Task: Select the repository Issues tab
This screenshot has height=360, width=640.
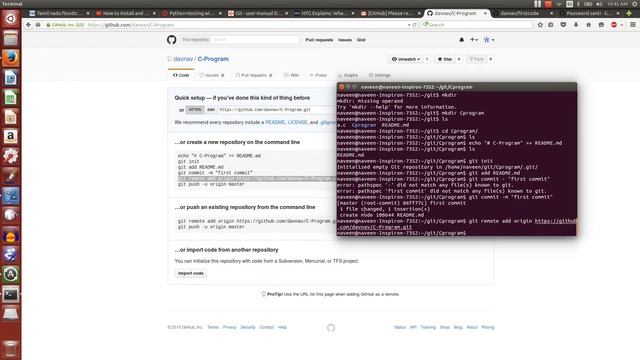Action: click(x=212, y=76)
